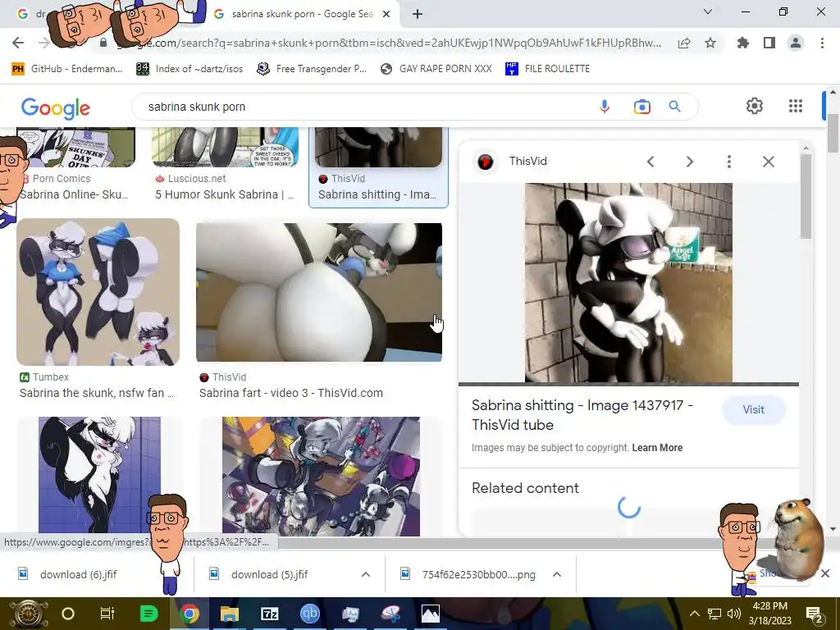This screenshot has width=840, height=630.
Task: Click the Google logo
Action: click(56, 108)
